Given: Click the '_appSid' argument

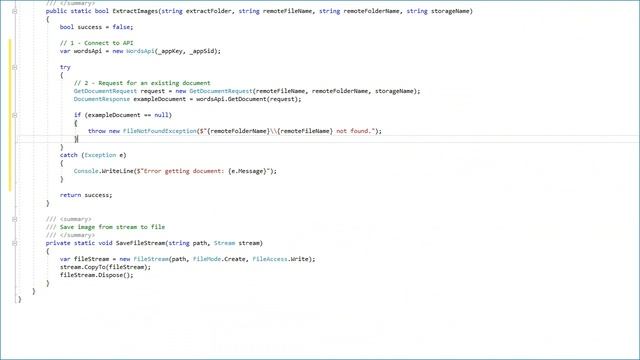Looking at the screenshot, I should pyautogui.click(x=202, y=51).
